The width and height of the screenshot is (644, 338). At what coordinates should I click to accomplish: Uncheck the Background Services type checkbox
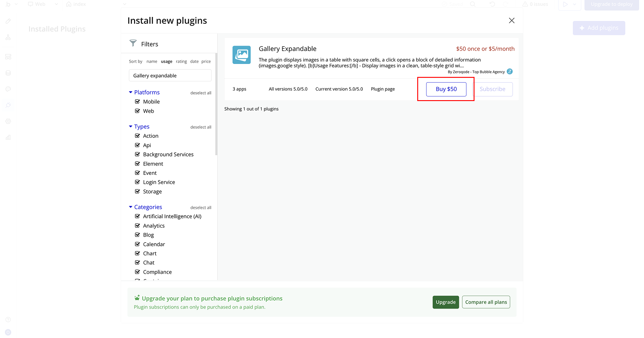(138, 154)
